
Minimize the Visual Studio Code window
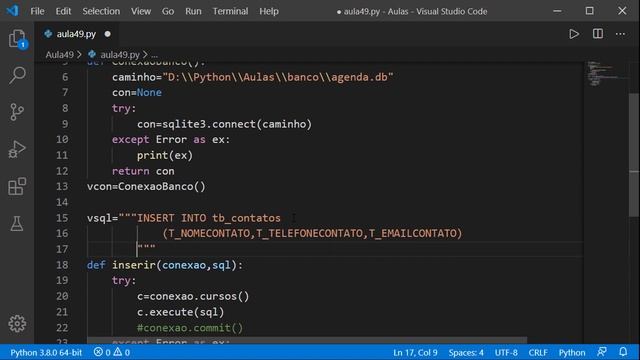(x=557, y=11)
